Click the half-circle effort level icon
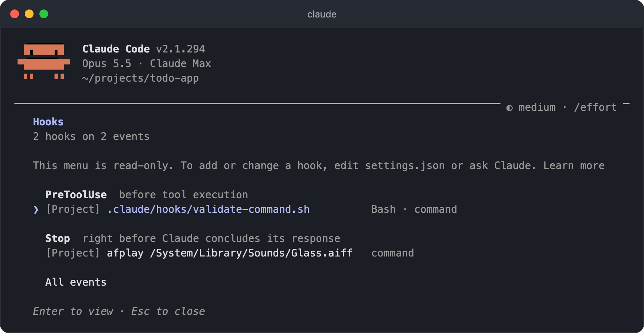This screenshot has width=644, height=333. tap(509, 108)
